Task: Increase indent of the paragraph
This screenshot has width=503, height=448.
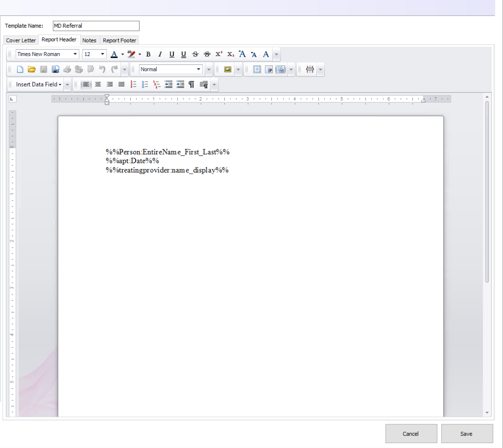Action: [x=180, y=84]
